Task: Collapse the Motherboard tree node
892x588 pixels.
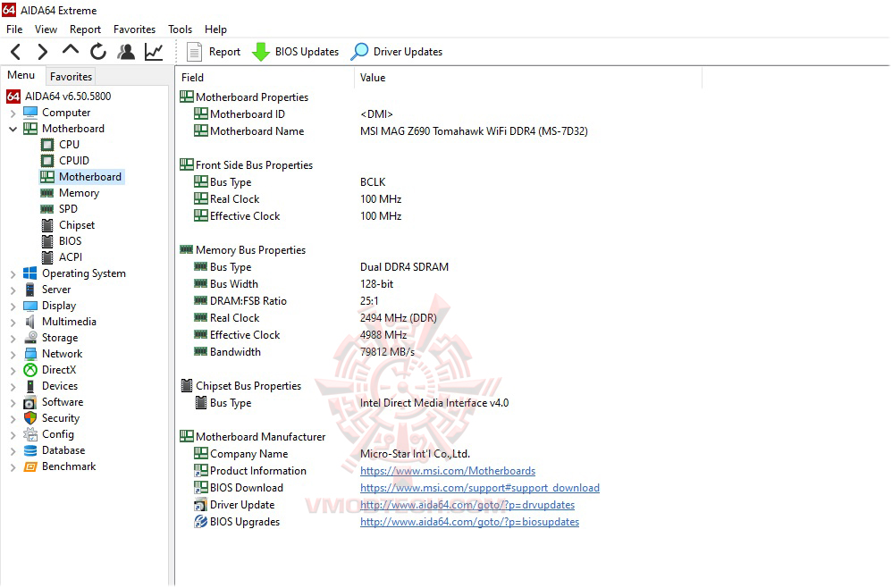Action: (13, 129)
